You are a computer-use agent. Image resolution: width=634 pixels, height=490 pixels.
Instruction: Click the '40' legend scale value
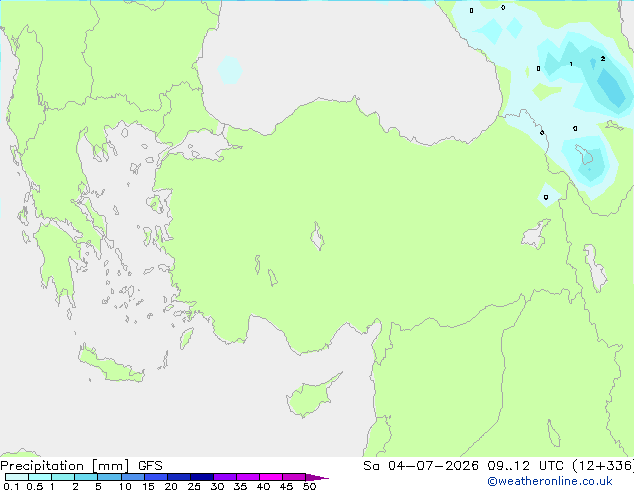(263, 486)
